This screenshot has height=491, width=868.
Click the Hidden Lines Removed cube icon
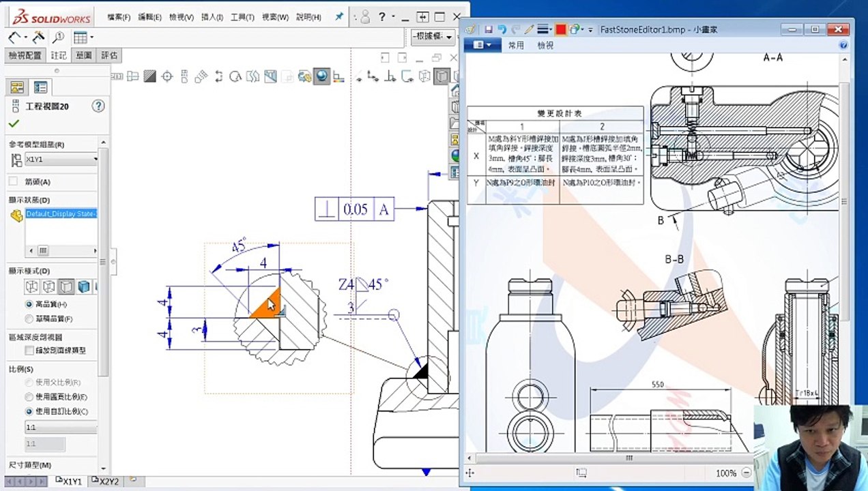[x=442, y=76]
